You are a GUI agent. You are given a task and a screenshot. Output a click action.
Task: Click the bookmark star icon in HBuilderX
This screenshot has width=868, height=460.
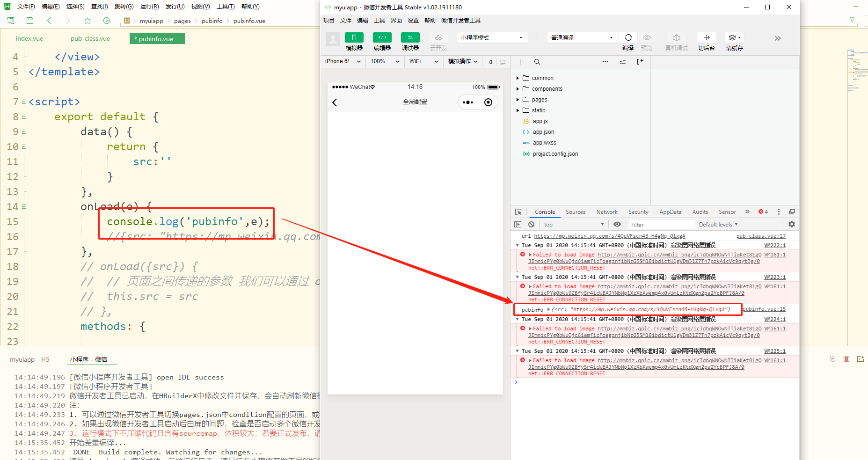pos(88,21)
